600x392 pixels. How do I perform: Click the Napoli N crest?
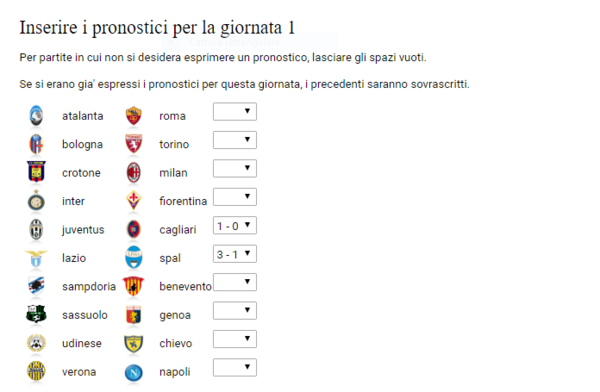coord(134,372)
